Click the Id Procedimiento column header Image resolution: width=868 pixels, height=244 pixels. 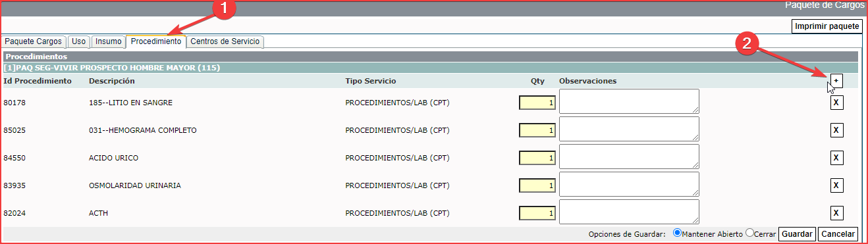pyautogui.click(x=37, y=81)
